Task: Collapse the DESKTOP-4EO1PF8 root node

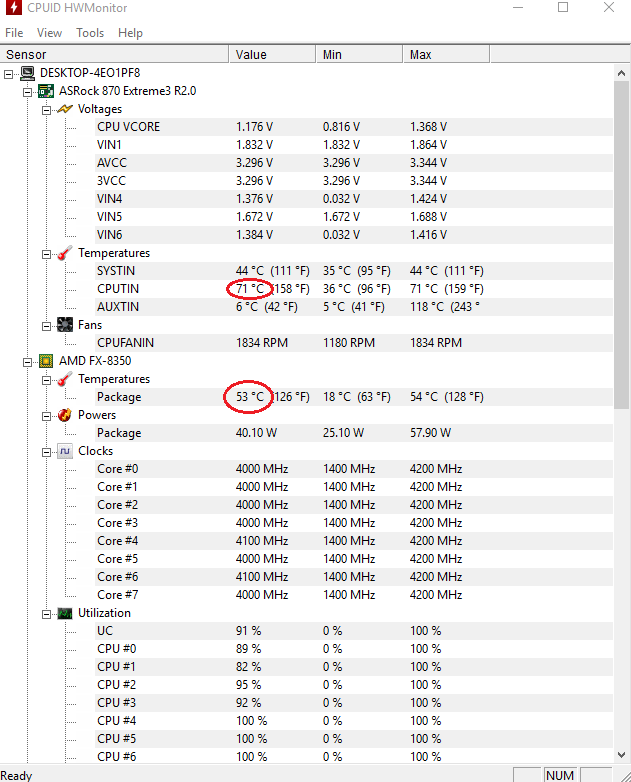Action: tap(8, 74)
